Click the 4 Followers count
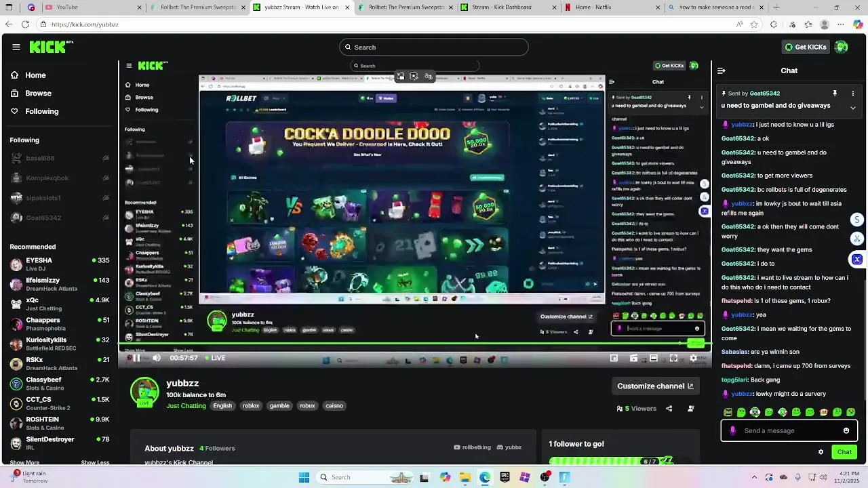This screenshot has width=868, height=488. pyautogui.click(x=217, y=448)
